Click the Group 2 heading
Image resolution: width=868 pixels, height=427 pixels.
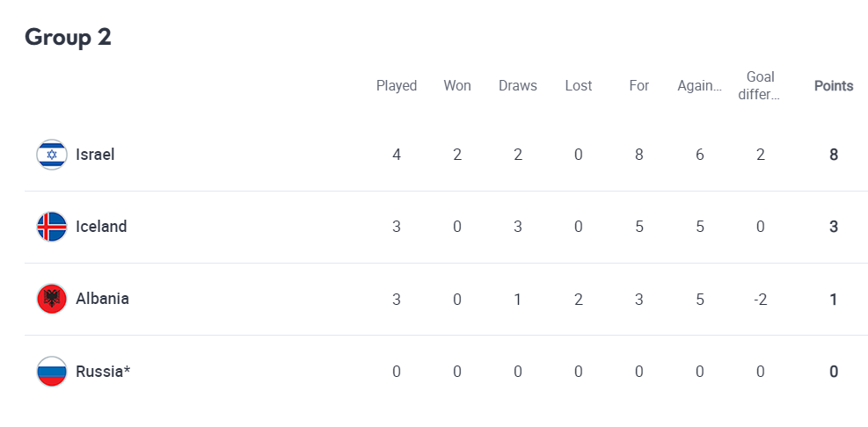(x=68, y=37)
